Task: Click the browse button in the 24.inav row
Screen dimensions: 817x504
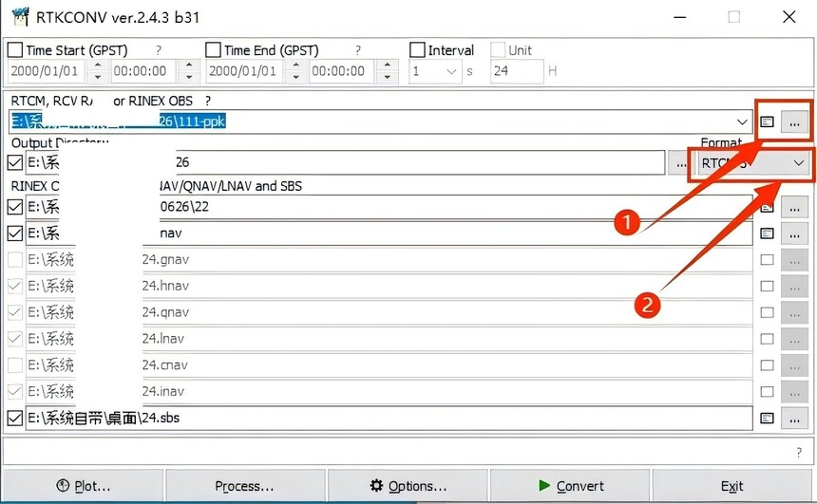Action: coord(794,392)
